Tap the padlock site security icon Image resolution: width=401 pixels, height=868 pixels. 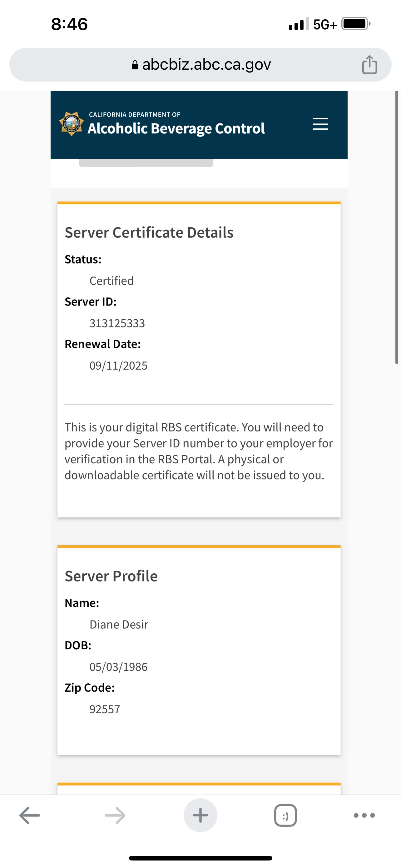pos(135,65)
